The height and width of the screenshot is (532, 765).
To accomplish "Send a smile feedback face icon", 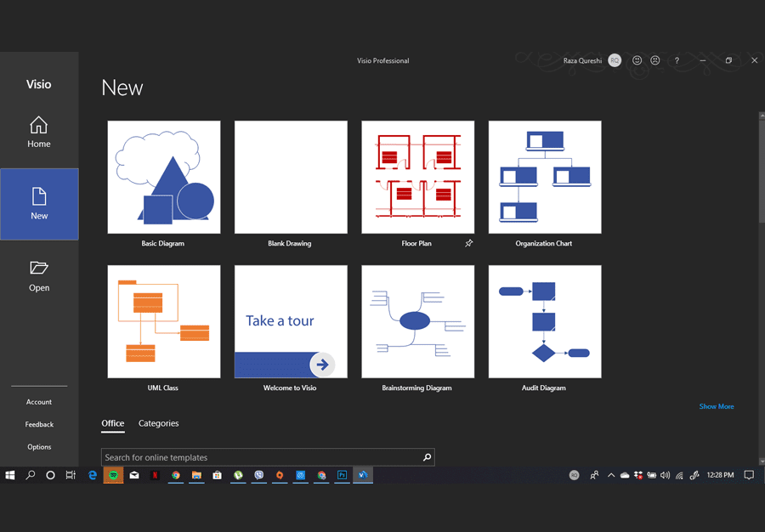I will click(x=637, y=61).
